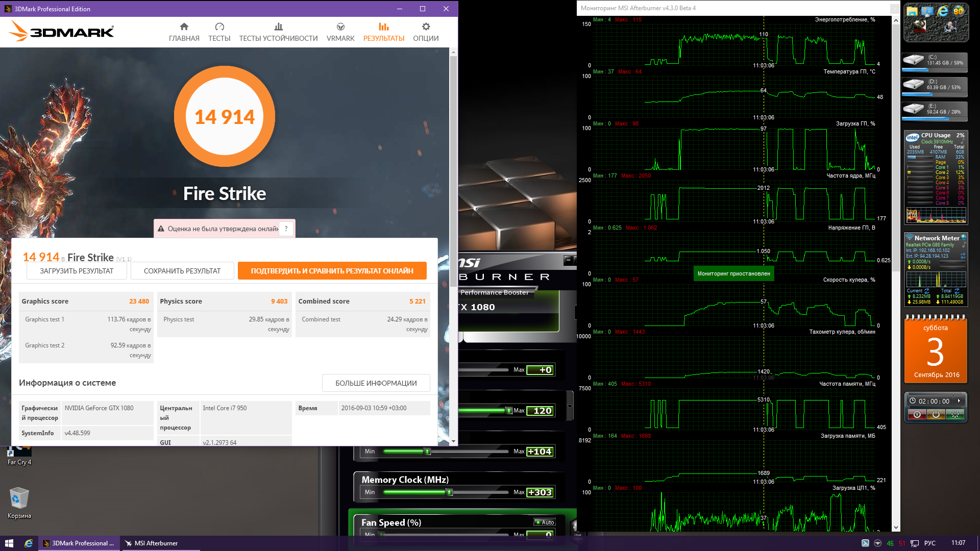Click the Memory Clock slider handle
This screenshot has height=551, width=980.
(449, 492)
